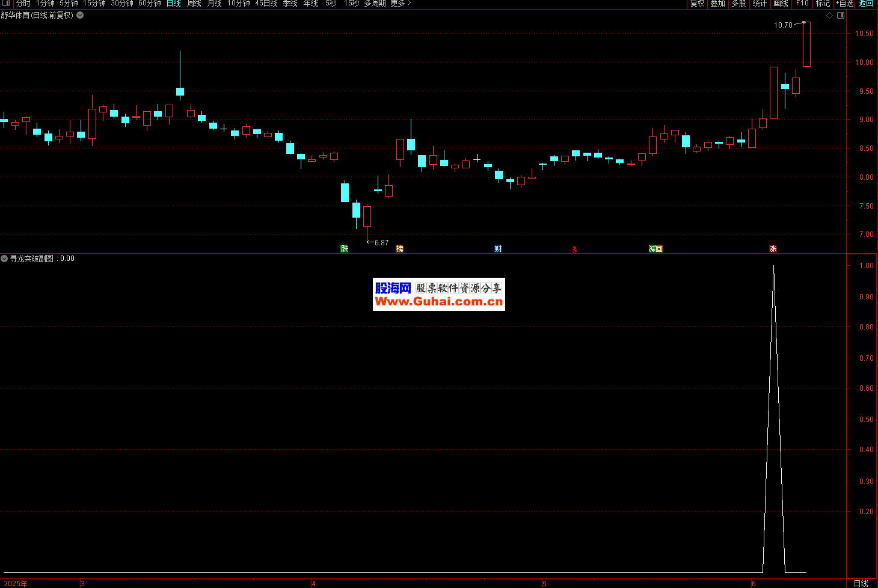Screen dimensions: 878x588
Task: Click the orange 榜 event marker
Action: [400, 248]
